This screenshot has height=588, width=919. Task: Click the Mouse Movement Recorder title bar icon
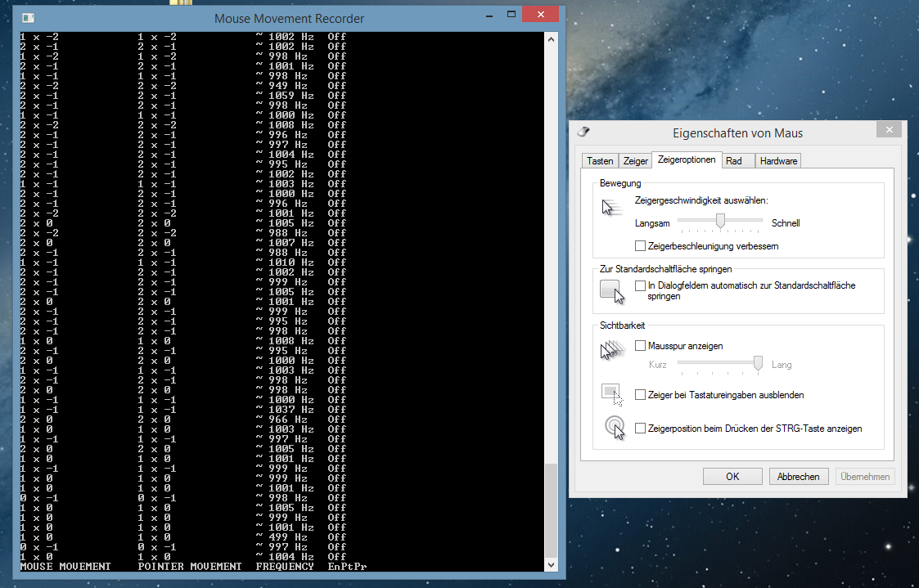[29, 18]
